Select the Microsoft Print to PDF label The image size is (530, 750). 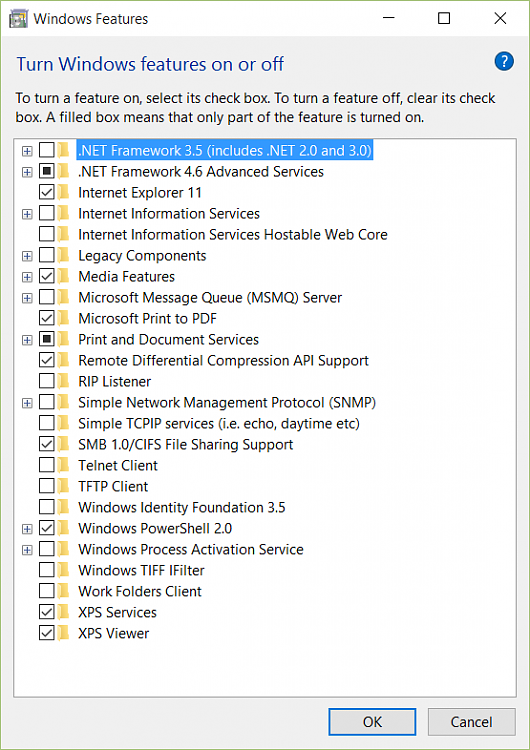[147, 319]
